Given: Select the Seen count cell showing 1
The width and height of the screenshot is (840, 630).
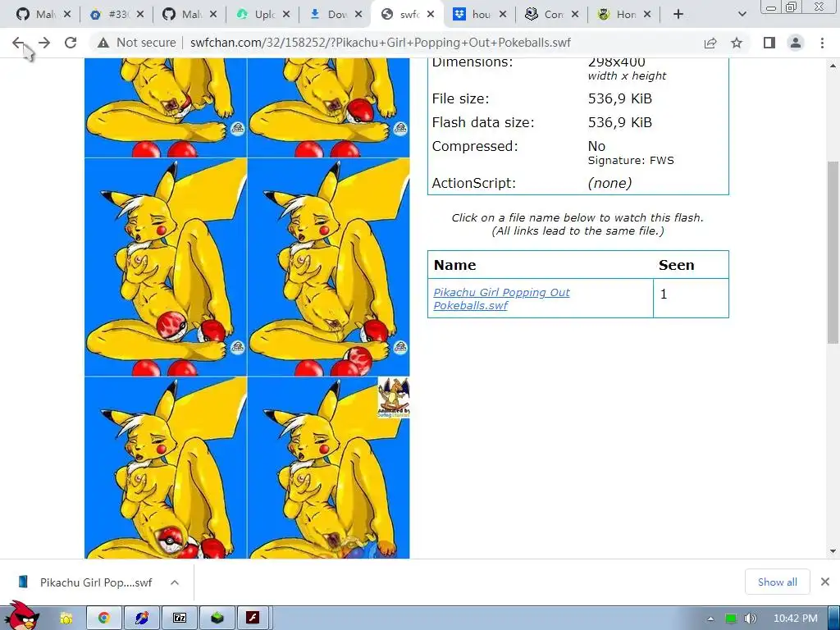Looking at the screenshot, I should point(691,298).
